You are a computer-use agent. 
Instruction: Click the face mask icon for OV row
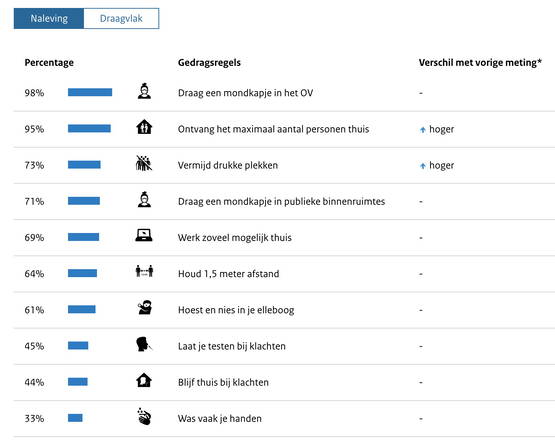pos(144,91)
